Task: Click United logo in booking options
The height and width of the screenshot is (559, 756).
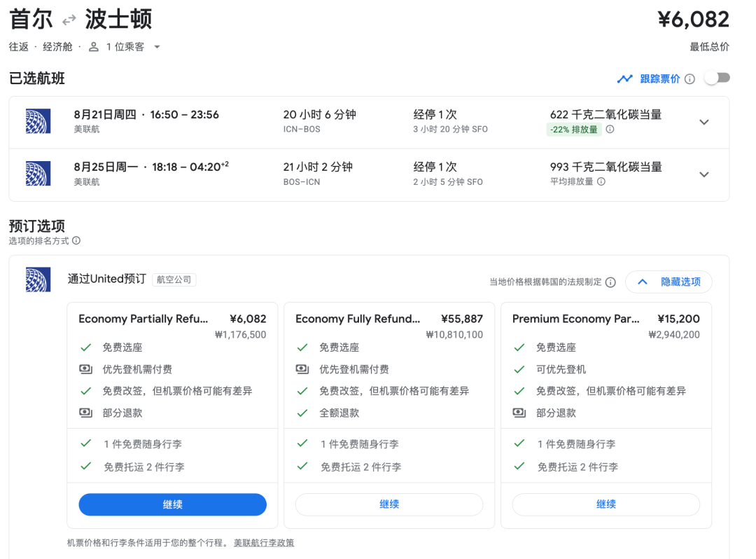Action: pyautogui.click(x=38, y=279)
